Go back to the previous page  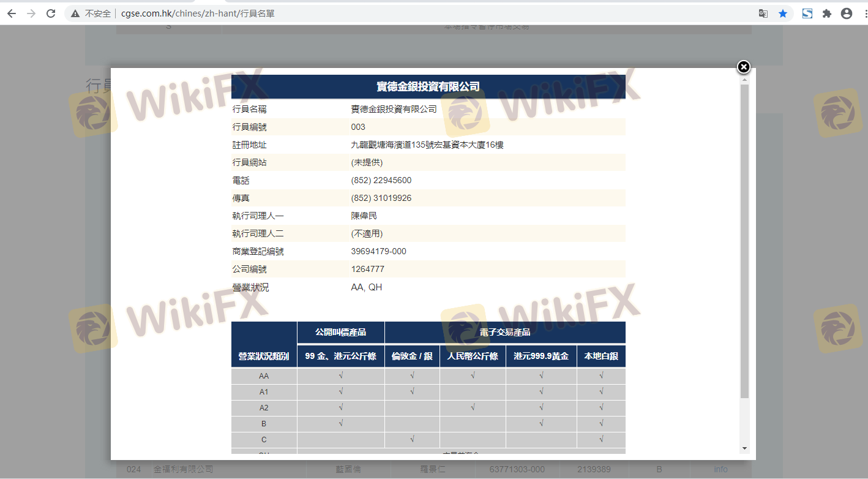pos(12,13)
